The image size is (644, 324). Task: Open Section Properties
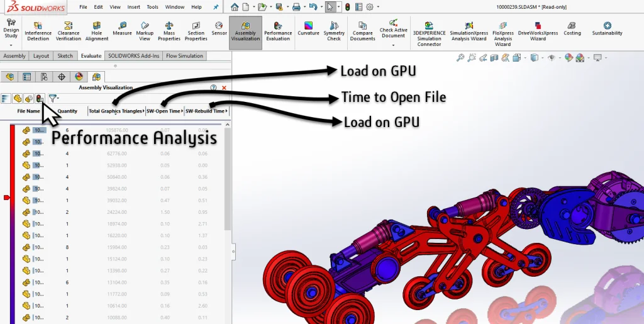(x=196, y=31)
